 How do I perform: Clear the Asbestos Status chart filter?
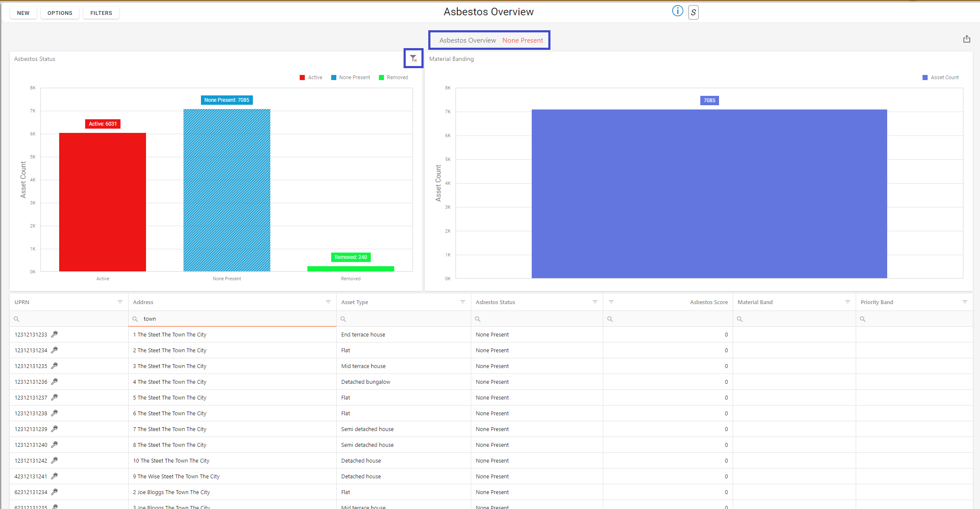tap(413, 58)
